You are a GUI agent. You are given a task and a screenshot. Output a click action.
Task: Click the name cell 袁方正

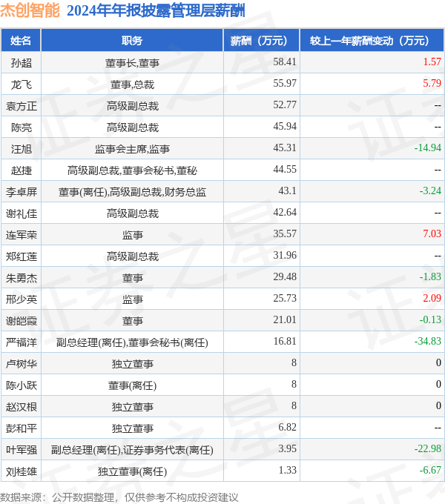[22, 106]
